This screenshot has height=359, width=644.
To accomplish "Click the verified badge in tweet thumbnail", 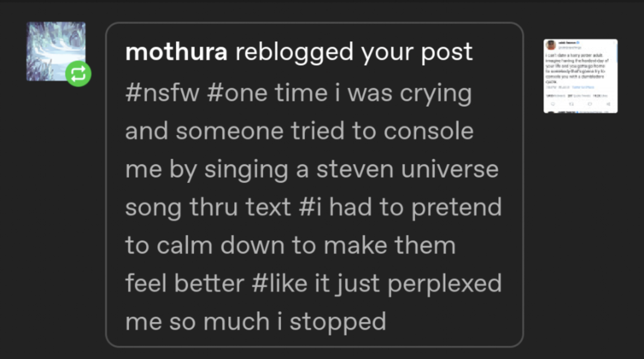I will coord(578,43).
